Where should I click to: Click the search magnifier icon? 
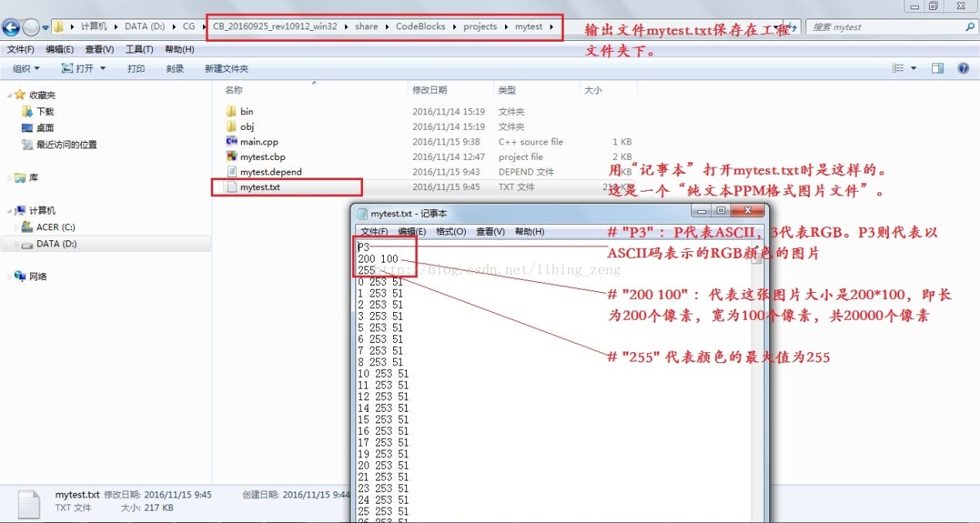970,27
